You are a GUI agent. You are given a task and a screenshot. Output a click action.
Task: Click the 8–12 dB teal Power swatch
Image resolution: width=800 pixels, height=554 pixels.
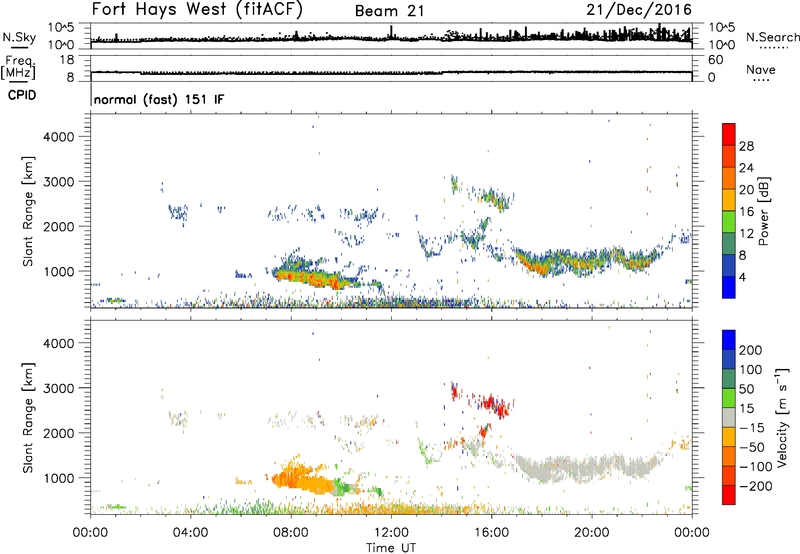729,243
